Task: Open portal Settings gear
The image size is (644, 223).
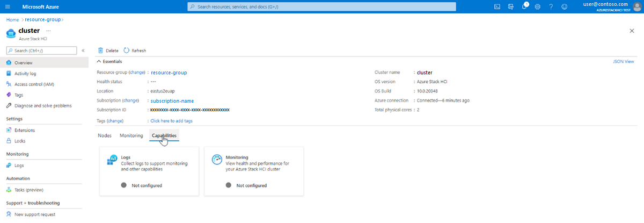Action: point(538,6)
